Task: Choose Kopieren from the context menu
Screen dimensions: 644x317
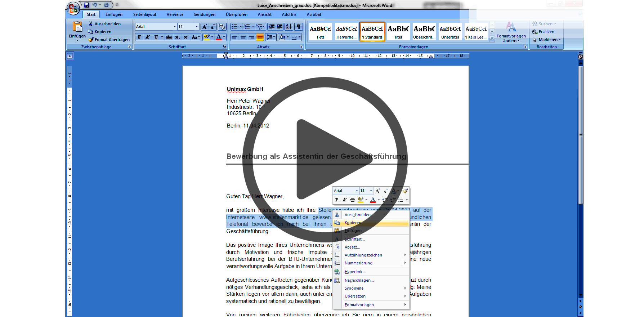Action: 353,223
